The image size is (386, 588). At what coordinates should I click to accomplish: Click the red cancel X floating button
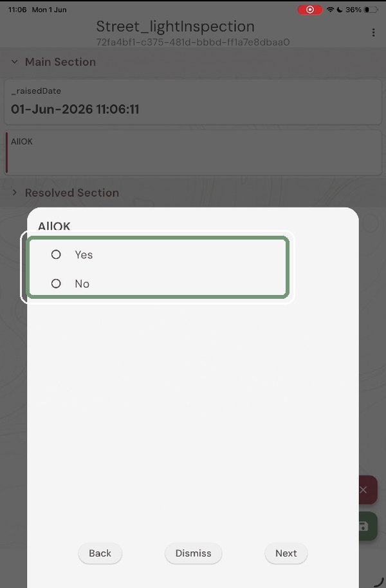[x=368, y=489]
